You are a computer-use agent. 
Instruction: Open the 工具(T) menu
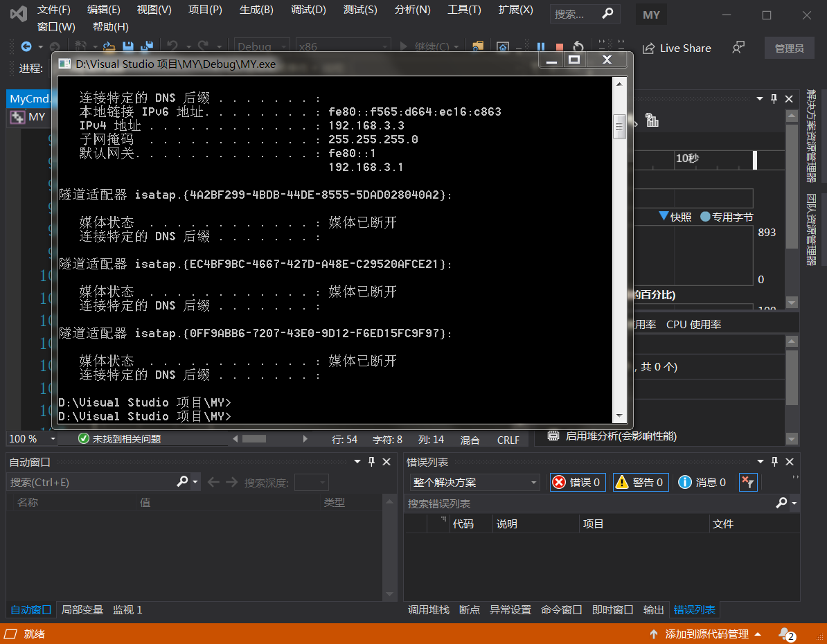click(x=464, y=10)
